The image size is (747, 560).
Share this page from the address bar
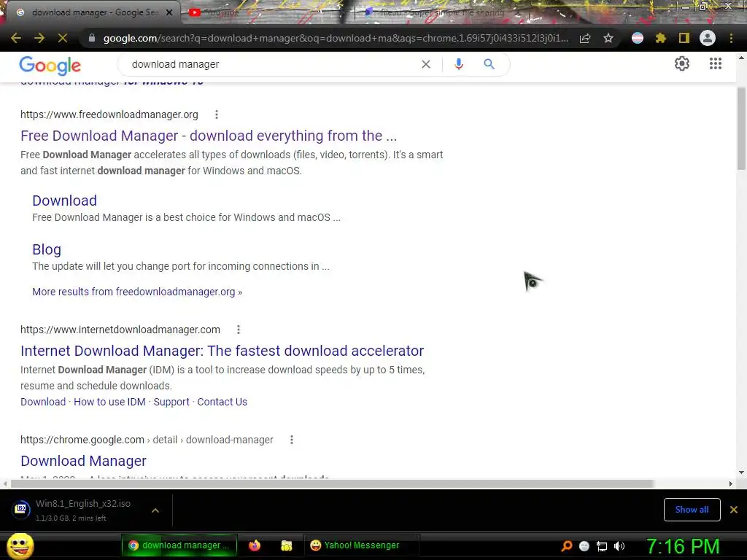(585, 38)
